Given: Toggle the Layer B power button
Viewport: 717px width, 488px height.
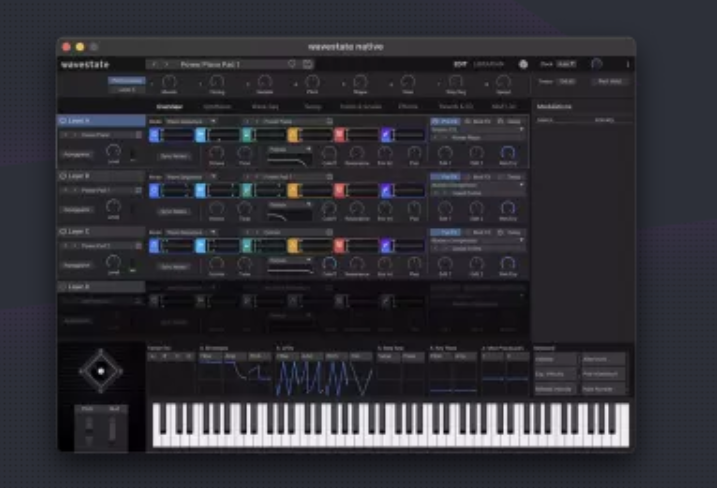Looking at the screenshot, I should (x=63, y=176).
